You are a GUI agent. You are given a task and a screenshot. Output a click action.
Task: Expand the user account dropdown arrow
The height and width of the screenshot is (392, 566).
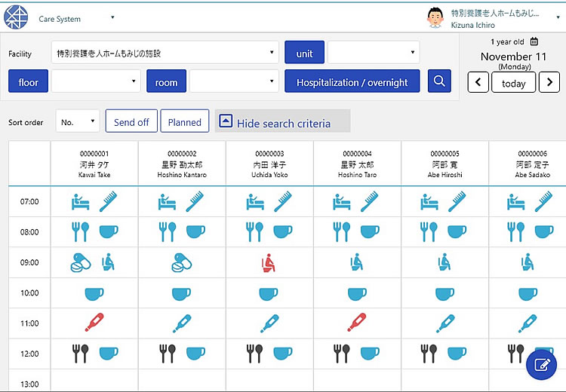[558, 17]
